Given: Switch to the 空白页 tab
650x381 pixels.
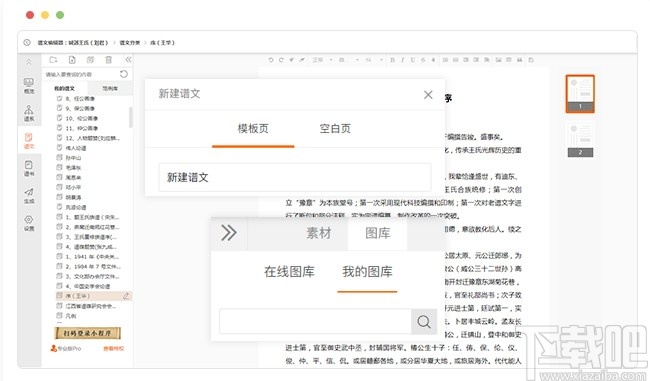Looking at the screenshot, I should [335, 129].
